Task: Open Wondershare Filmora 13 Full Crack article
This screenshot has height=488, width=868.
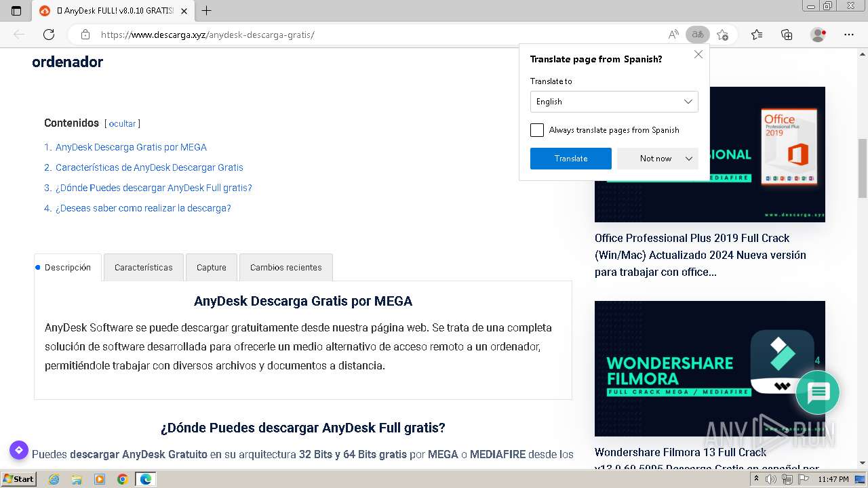Action: (707, 458)
